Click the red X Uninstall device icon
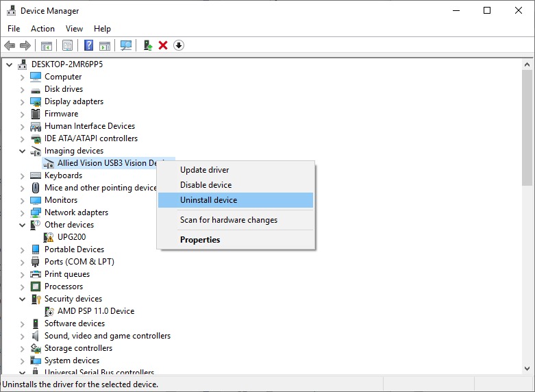 coord(163,45)
